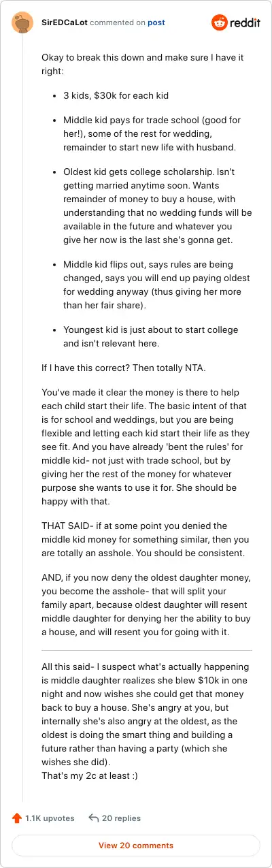
Task: Open the Reddit snoo logo icon
Action: pos(220,22)
